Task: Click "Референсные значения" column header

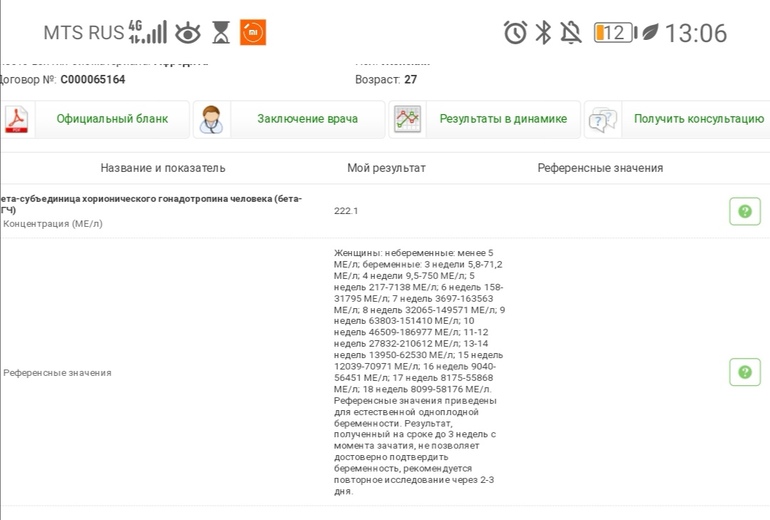Action: 600,168
